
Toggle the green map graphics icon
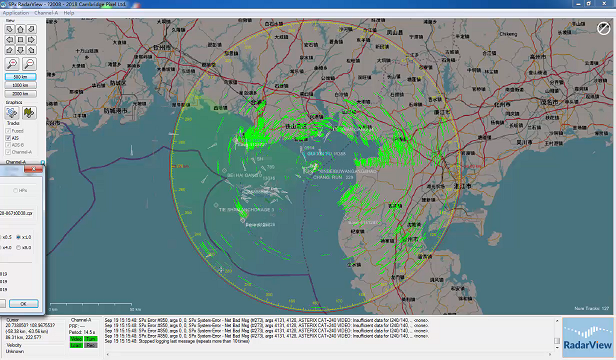(29, 113)
